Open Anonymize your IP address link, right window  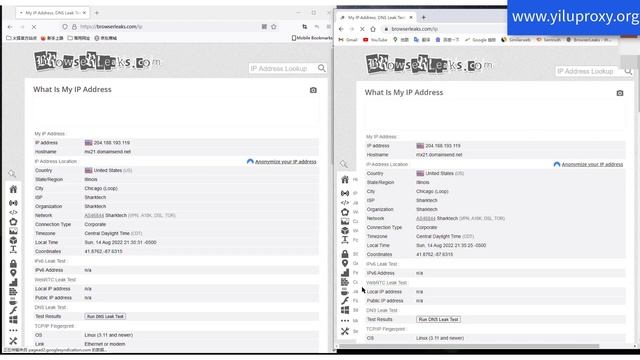click(592, 164)
